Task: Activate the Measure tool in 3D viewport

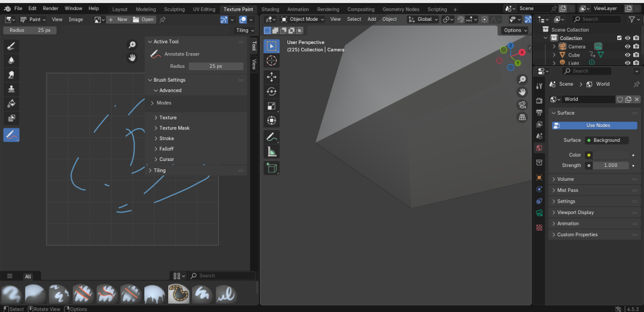Action: click(x=271, y=152)
